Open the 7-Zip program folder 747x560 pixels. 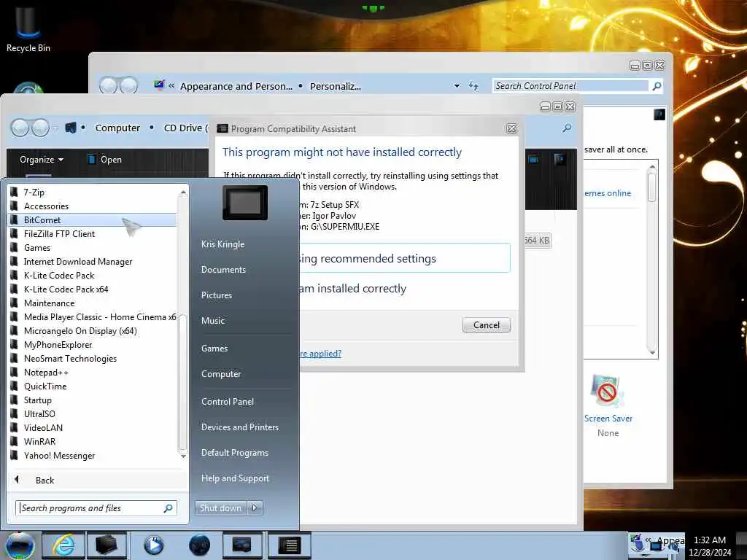click(93, 192)
